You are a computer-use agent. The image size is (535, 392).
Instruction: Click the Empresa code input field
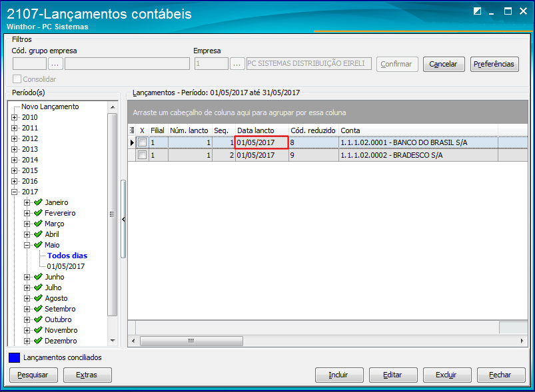point(211,64)
